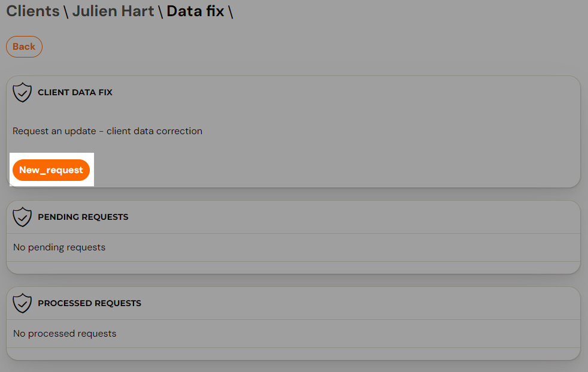Viewport: 588px width, 372px height.
Task: Go to Julien Hart breadcrumb
Action: click(x=113, y=11)
